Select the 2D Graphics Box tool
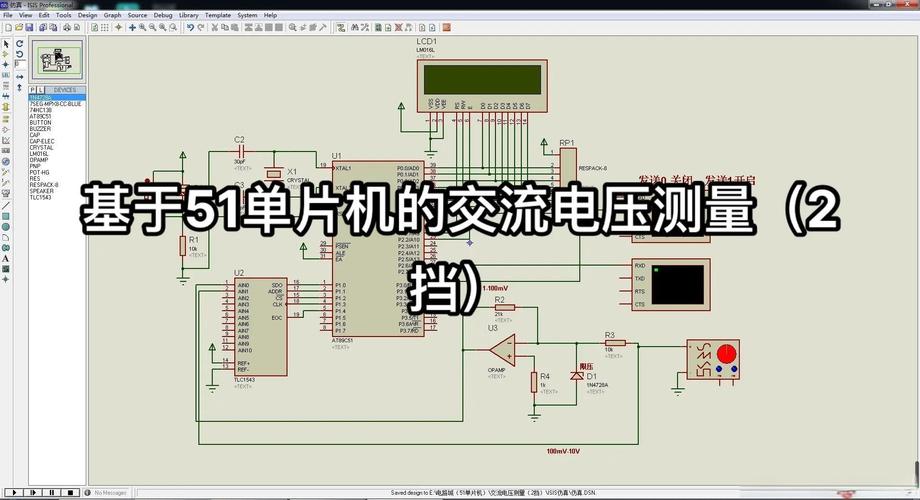 click(6, 217)
